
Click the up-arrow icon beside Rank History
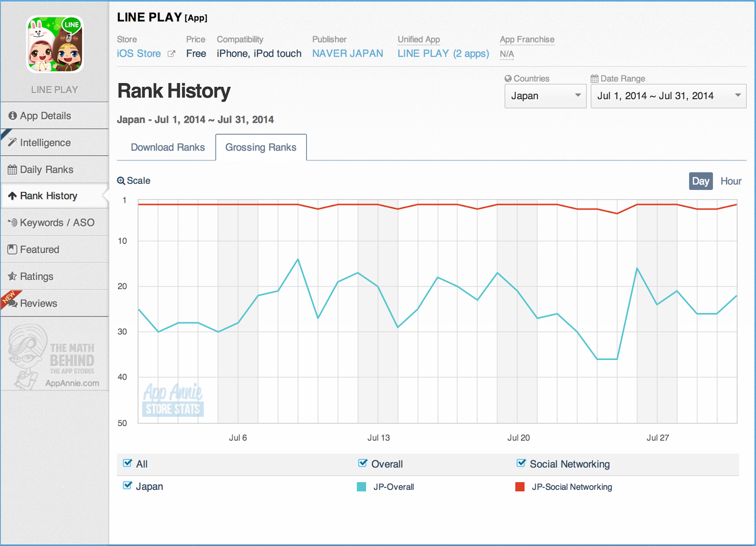coord(12,196)
